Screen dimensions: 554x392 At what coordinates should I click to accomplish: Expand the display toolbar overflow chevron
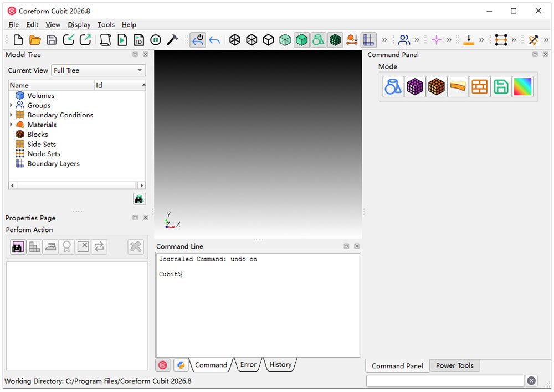point(384,40)
